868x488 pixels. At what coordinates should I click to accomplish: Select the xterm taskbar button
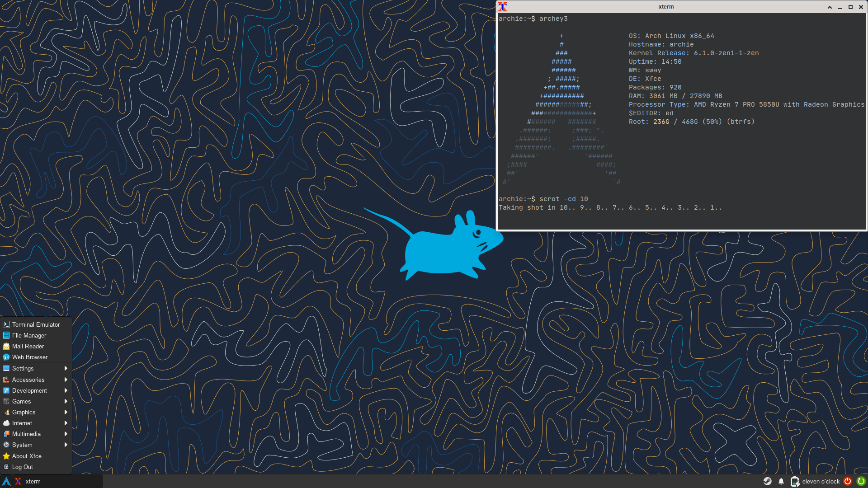click(58, 481)
